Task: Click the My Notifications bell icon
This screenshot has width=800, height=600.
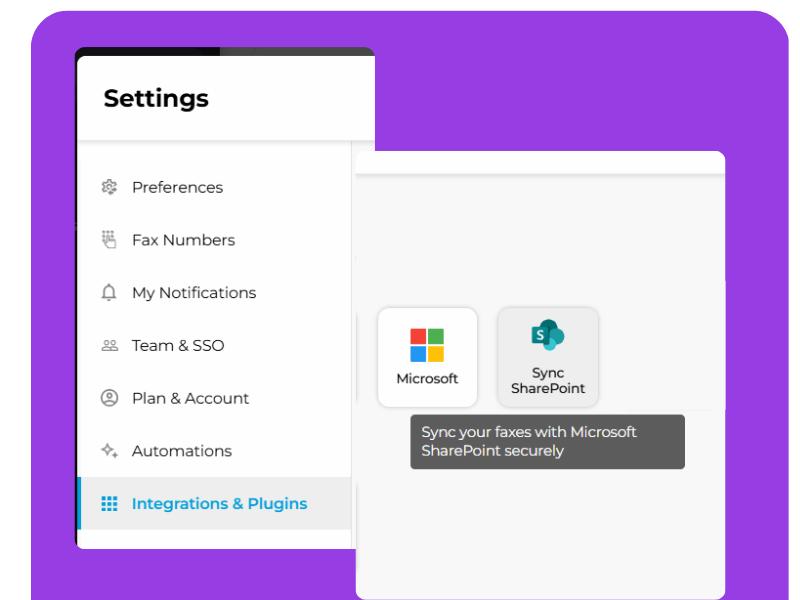Action: (x=109, y=292)
